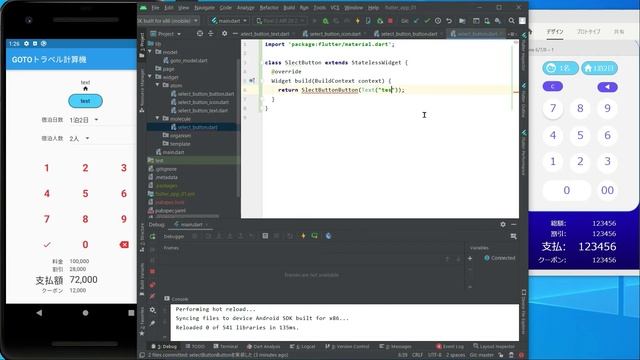640x360 pixels.
Task: Hide the Project panel with the minus icon
Action: pos(235,33)
